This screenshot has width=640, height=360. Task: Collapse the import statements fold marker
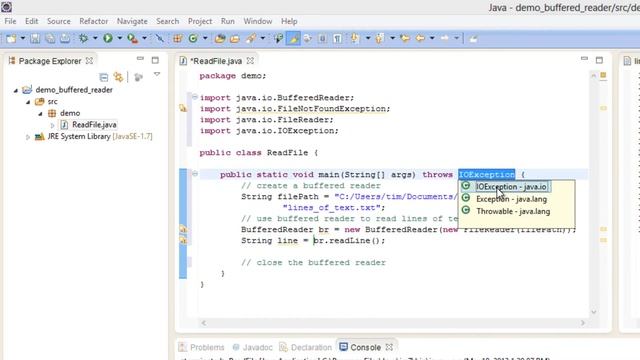coord(195,97)
